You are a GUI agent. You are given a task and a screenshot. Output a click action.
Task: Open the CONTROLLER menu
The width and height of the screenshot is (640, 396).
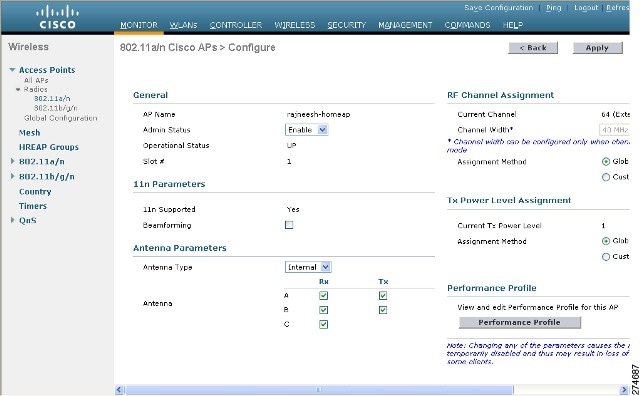[x=236, y=25]
